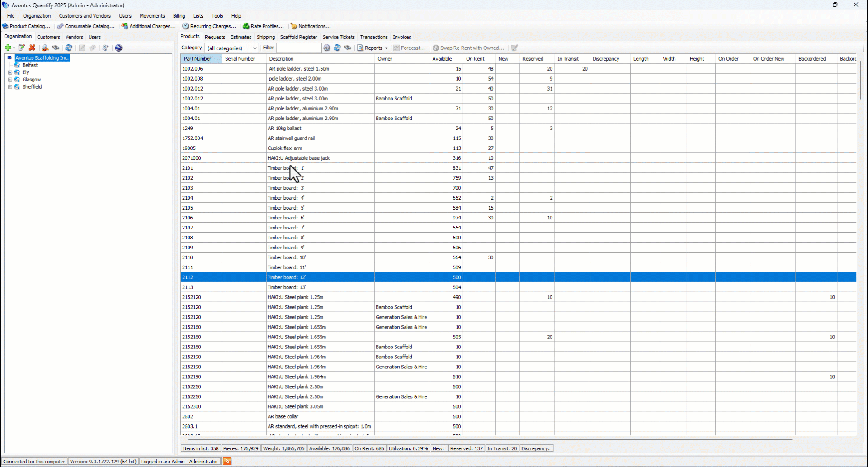
Task: Click the globe map icon
Action: tap(118, 48)
